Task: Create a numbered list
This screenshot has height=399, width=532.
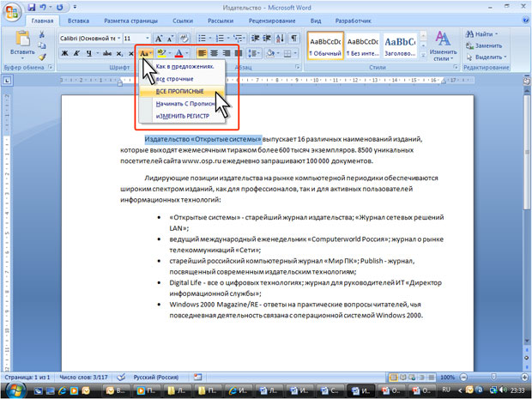Action: pos(220,39)
